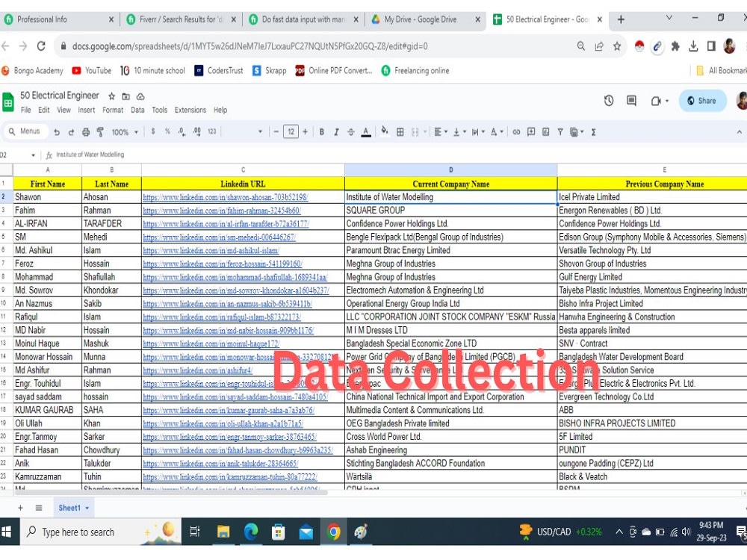Select the paint format tool

(x=100, y=132)
